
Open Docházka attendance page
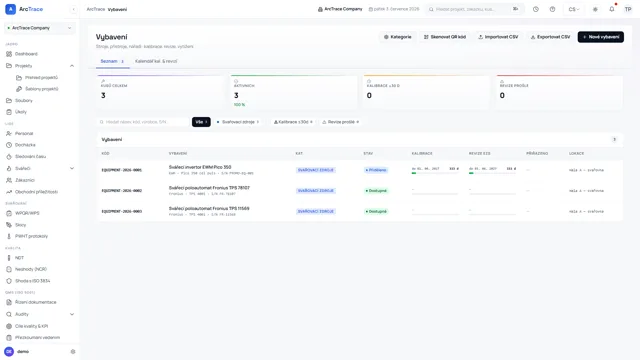pyautogui.click(x=25, y=145)
